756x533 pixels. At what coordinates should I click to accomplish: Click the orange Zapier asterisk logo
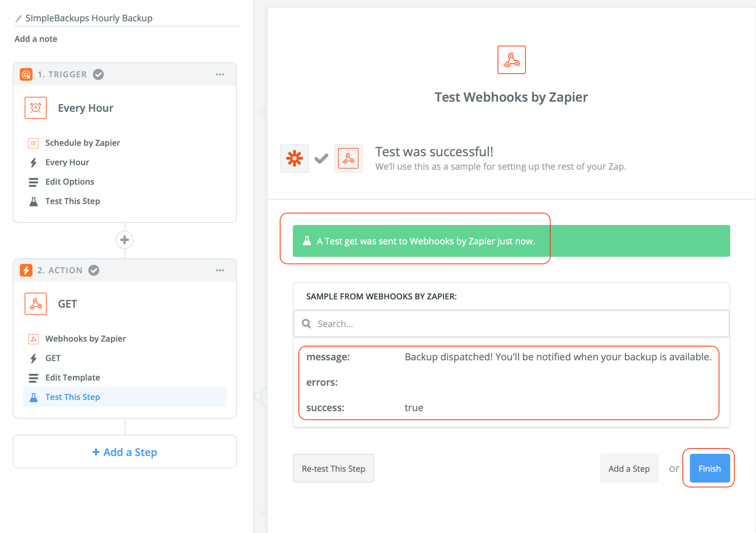pyautogui.click(x=294, y=158)
